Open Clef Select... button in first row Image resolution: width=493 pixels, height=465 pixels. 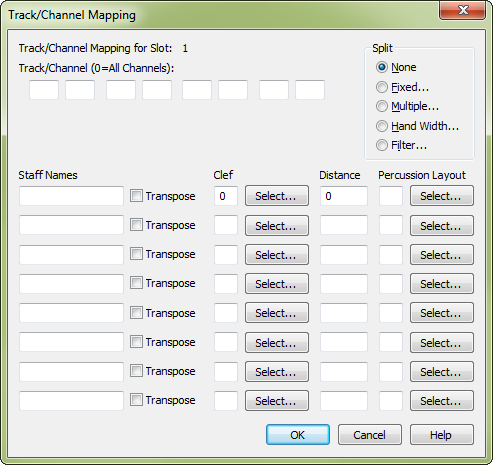277,196
